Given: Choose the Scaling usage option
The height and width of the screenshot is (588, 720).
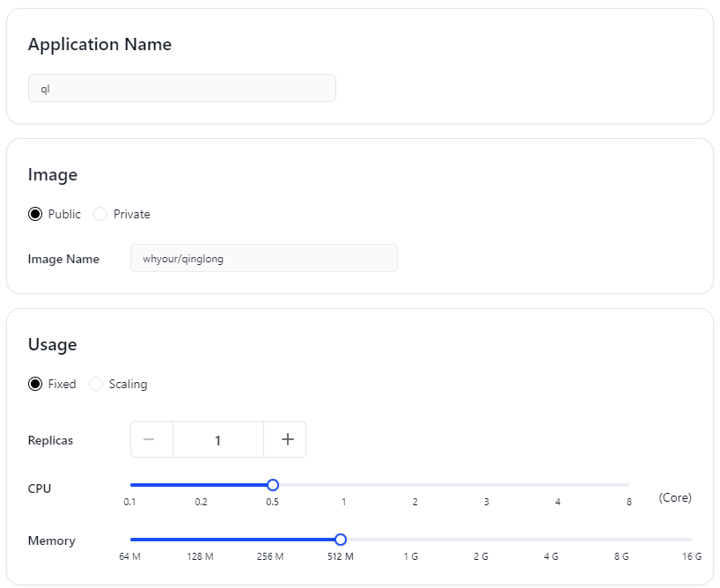Looking at the screenshot, I should click(x=96, y=384).
